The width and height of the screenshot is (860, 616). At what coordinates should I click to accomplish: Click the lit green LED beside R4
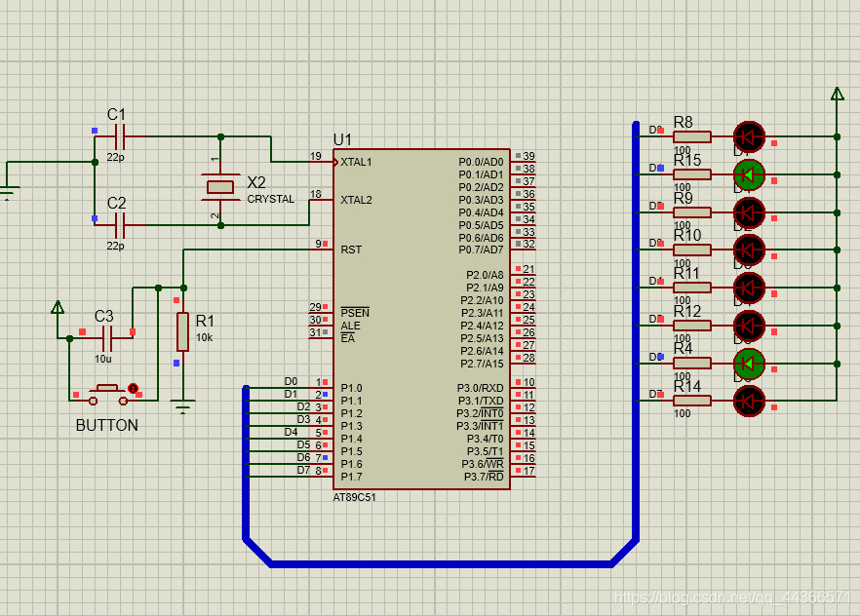click(x=749, y=363)
